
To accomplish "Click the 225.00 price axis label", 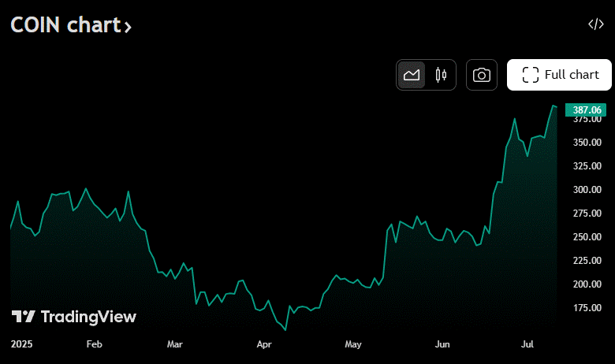I will point(587,261).
